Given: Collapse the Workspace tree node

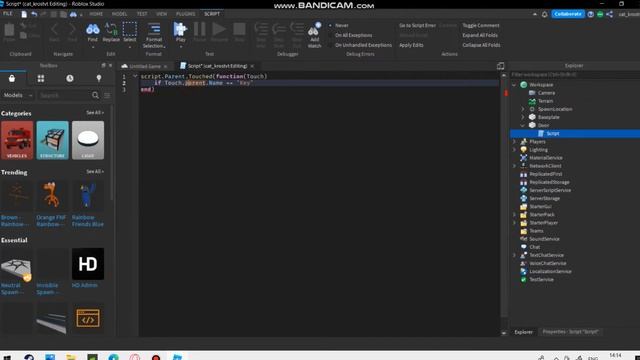Looking at the screenshot, I should click(514, 85).
